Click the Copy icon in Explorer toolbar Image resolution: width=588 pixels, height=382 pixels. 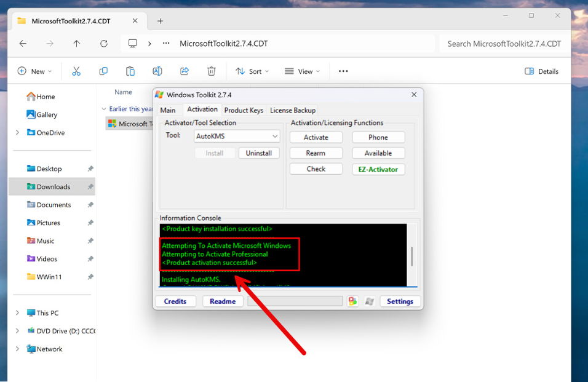pos(103,71)
